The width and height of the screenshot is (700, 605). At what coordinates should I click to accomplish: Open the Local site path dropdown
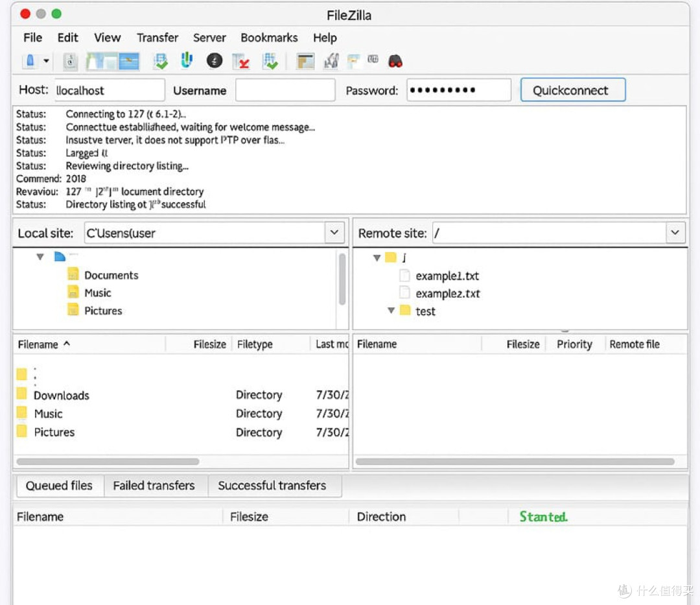[x=334, y=233]
